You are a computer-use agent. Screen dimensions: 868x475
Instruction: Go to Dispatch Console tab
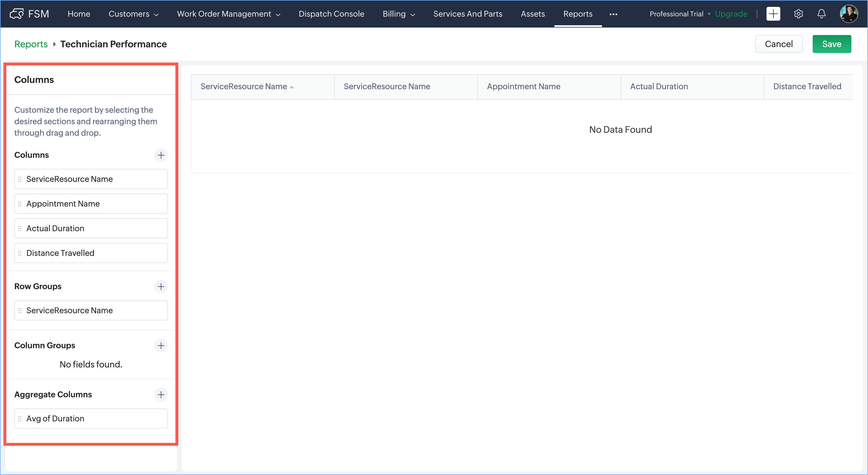point(331,14)
